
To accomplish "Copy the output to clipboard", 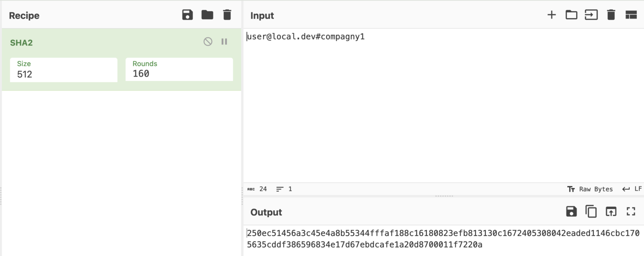I will click(591, 212).
